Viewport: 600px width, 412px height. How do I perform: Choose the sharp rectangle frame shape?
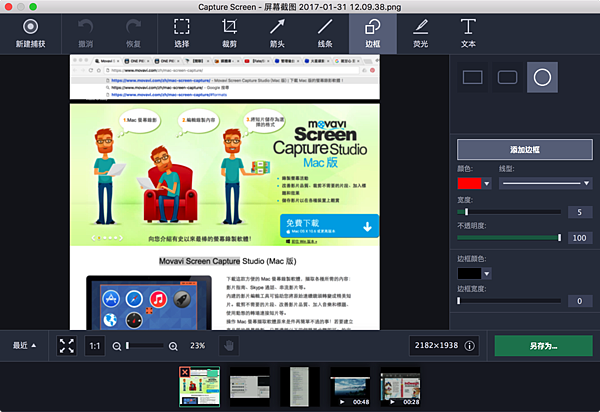click(x=473, y=77)
